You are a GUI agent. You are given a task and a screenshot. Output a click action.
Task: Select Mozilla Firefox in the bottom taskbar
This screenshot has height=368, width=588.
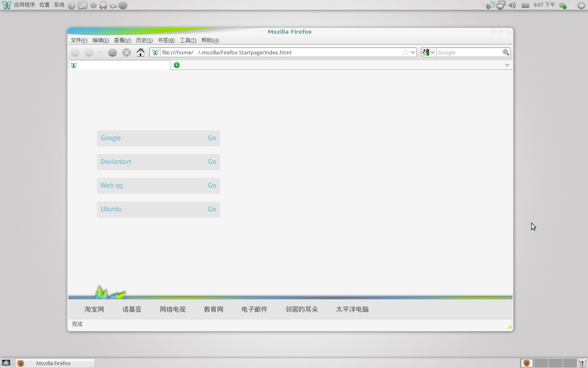55,363
